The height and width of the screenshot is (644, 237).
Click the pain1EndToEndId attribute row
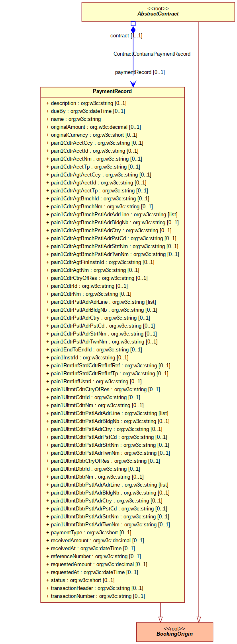[94, 350]
